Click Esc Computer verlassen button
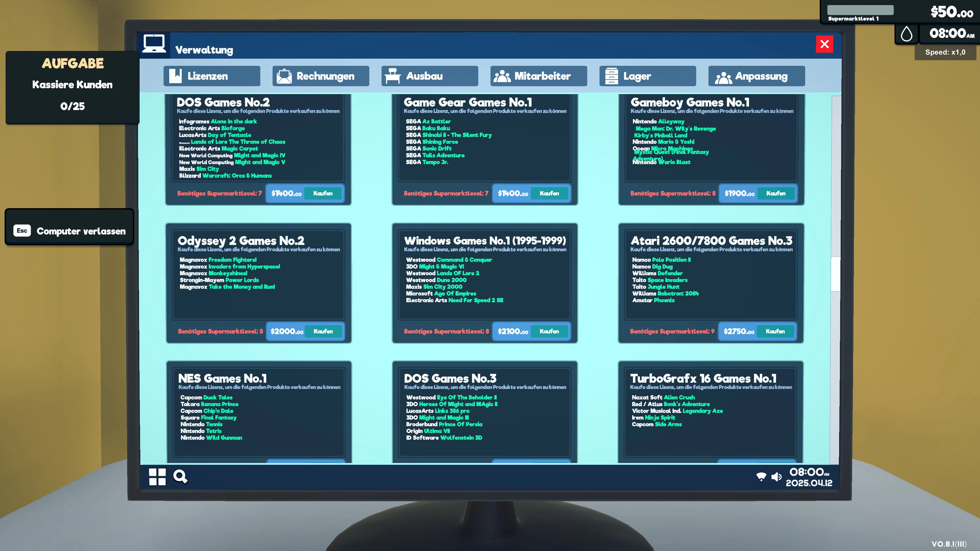The height and width of the screenshot is (551, 980). coord(69,231)
